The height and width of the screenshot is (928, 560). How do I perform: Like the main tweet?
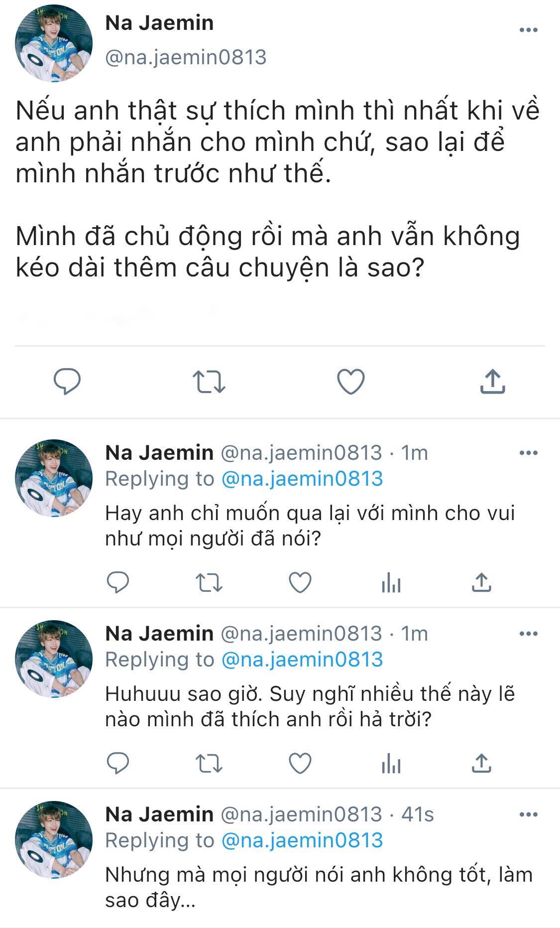(351, 382)
